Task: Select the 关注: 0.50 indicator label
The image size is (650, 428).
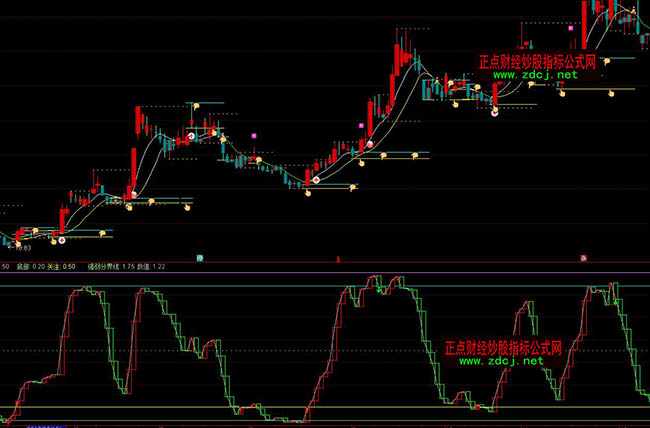Action: point(63,267)
